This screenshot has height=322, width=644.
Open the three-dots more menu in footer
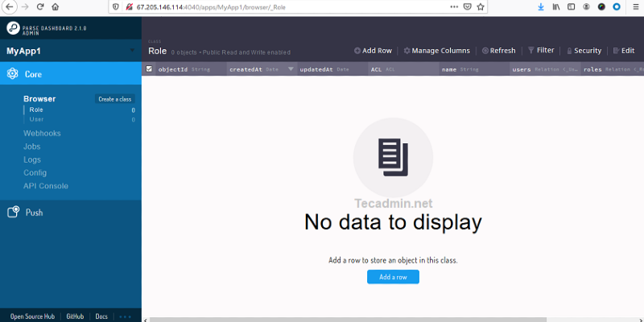click(x=124, y=316)
